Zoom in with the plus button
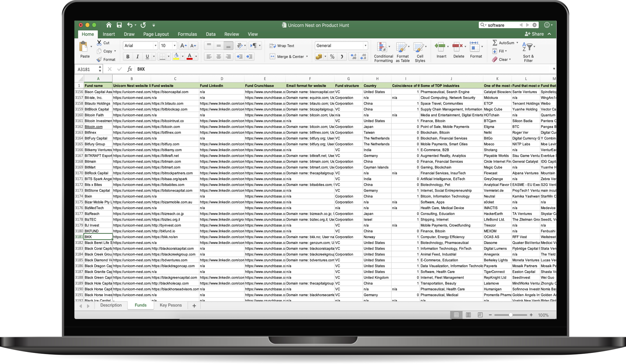Screen dimensions: 626x364 tap(531, 315)
